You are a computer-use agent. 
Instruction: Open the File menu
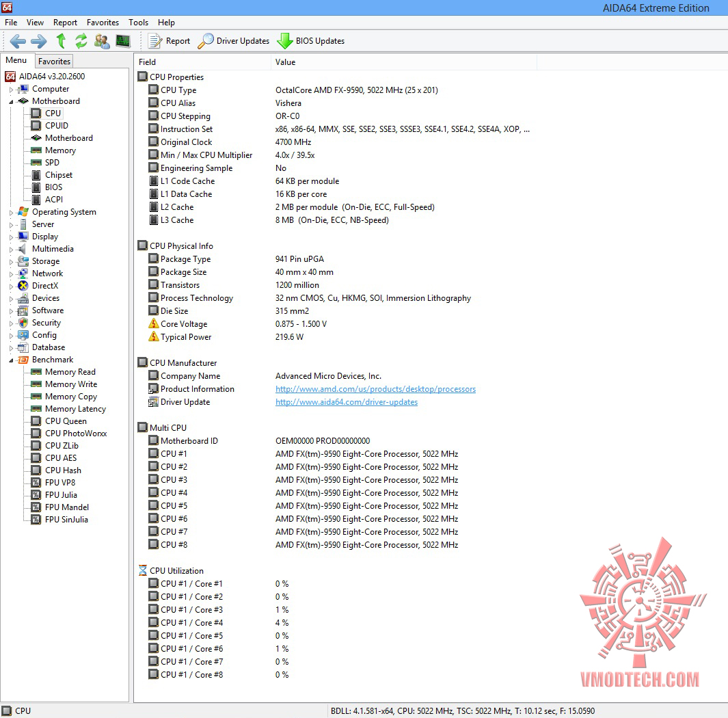point(11,23)
